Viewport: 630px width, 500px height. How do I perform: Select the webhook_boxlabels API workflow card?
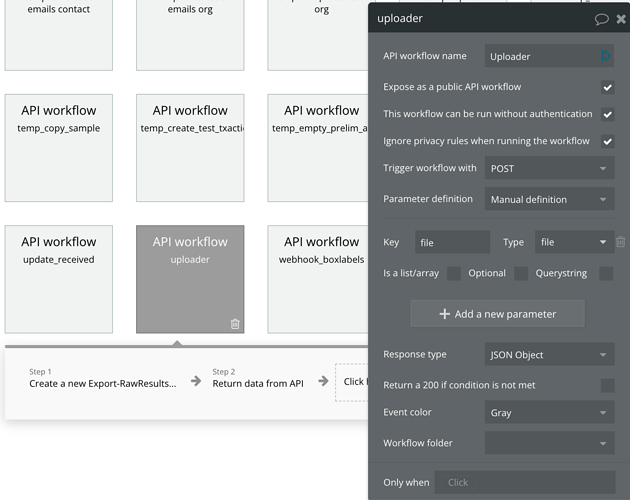pyautogui.click(x=318, y=279)
